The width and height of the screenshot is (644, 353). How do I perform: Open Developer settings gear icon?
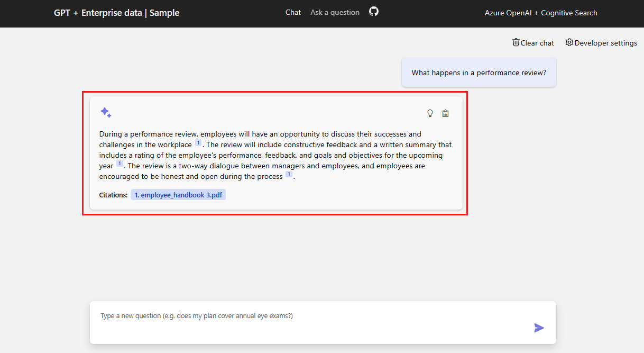(x=569, y=42)
